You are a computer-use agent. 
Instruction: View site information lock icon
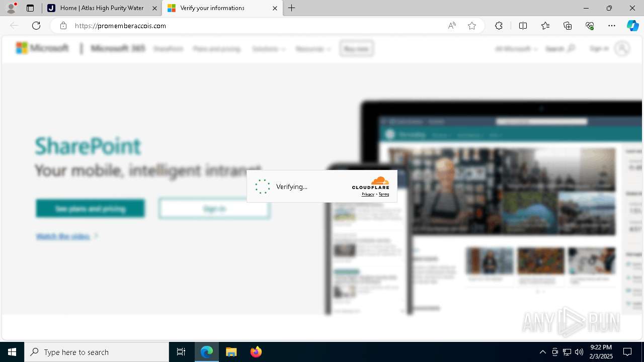(x=63, y=26)
